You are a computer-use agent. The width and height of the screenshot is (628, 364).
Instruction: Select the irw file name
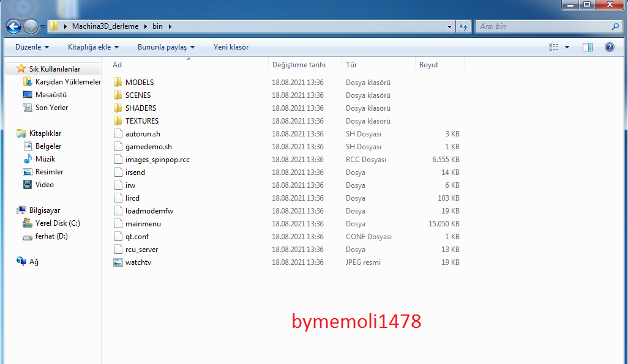tap(130, 185)
